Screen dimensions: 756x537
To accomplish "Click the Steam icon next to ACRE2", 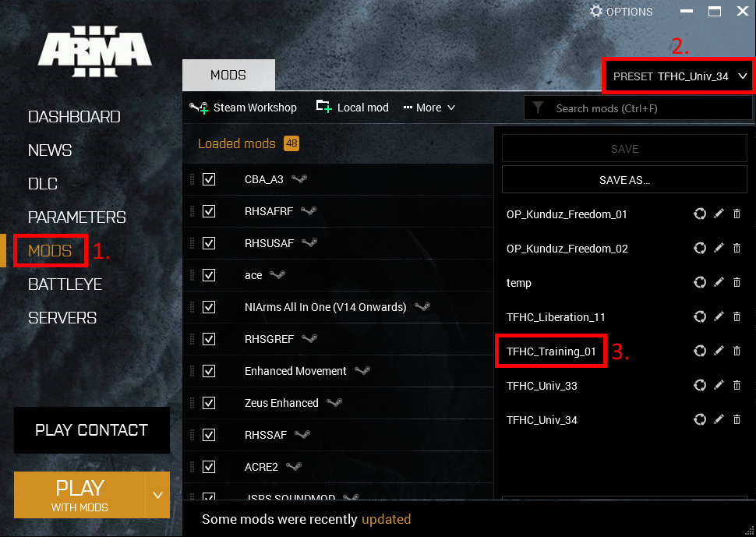I will point(294,466).
